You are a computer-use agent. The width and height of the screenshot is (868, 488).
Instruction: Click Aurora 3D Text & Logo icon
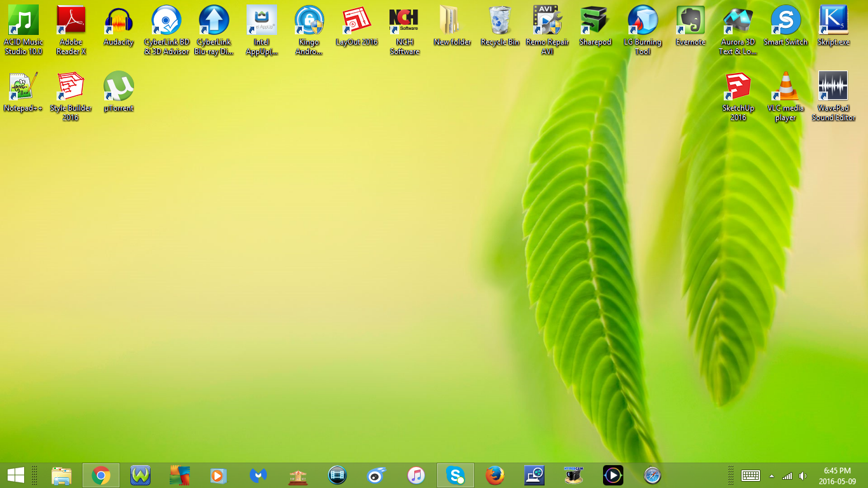click(738, 30)
